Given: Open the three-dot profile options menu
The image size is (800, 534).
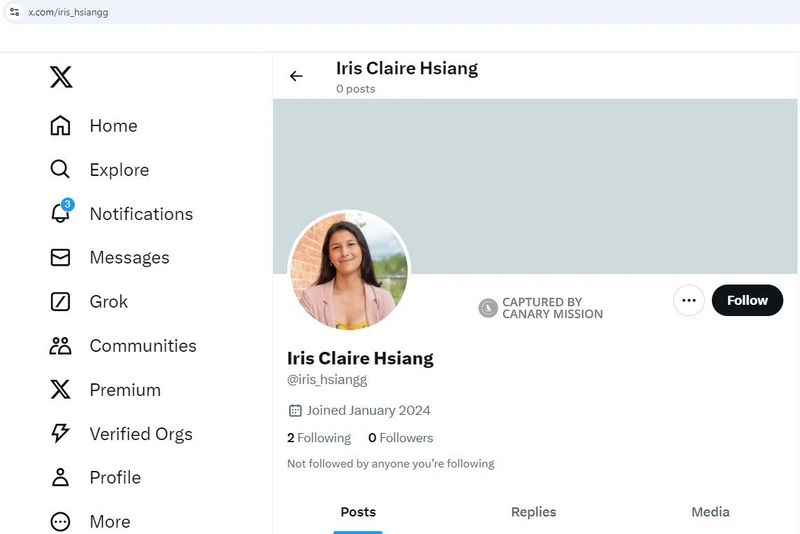Looking at the screenshot, I should 689,300.
